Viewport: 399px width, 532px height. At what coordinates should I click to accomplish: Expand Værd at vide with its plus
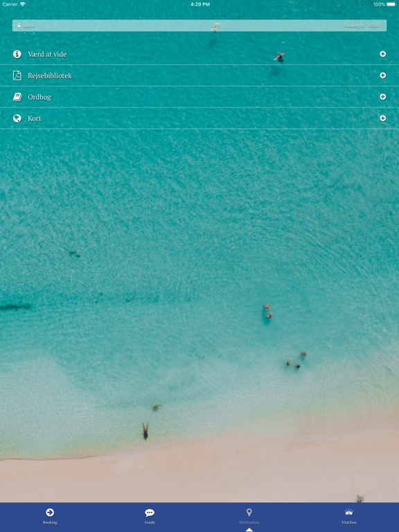click(382, 54)
